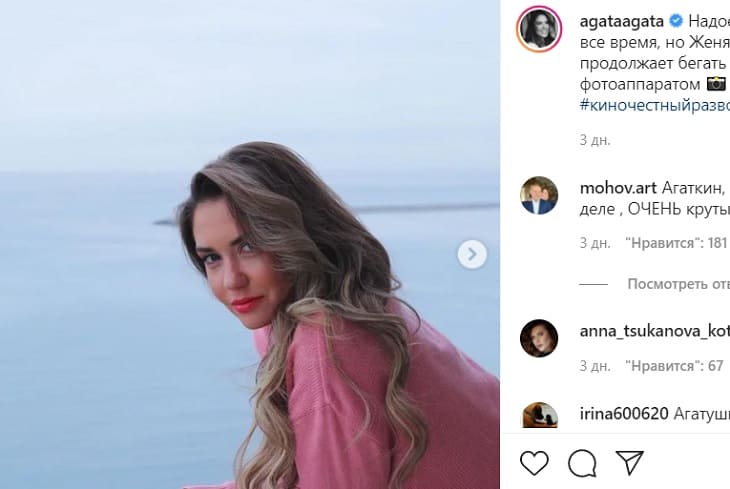Click the share paper plane icon

pyautogui.click(x=628, y=462)
